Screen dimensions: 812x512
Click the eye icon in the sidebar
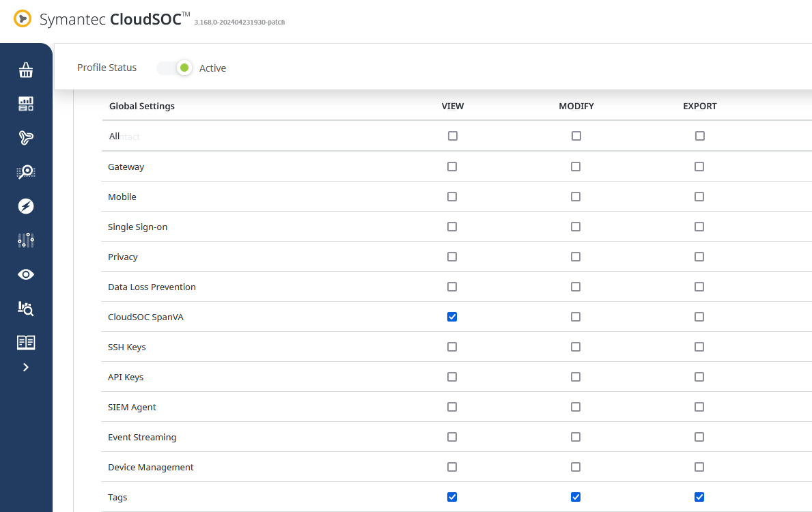26,274
